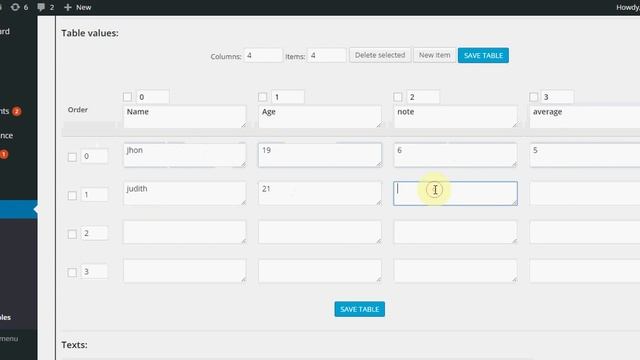Click the cell containing 21
Screen dimensions: 640x360
[x=320, y=193]
